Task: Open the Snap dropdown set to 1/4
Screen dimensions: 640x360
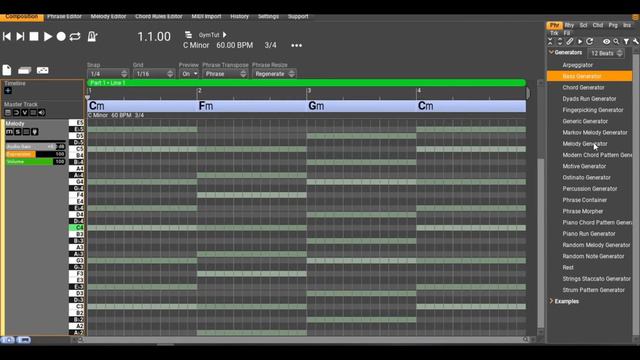Action: [x=108, y=74]
